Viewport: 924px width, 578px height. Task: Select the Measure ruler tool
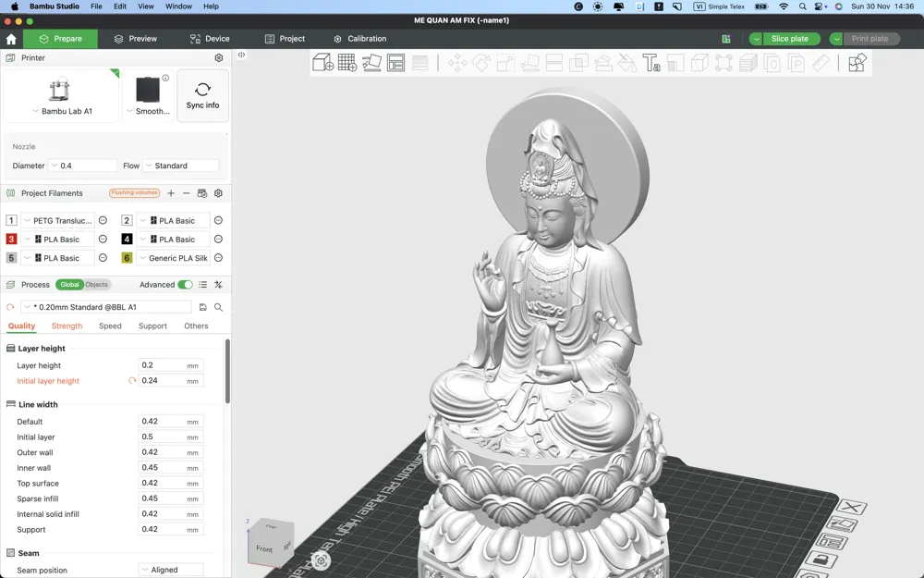coord(821,63)
